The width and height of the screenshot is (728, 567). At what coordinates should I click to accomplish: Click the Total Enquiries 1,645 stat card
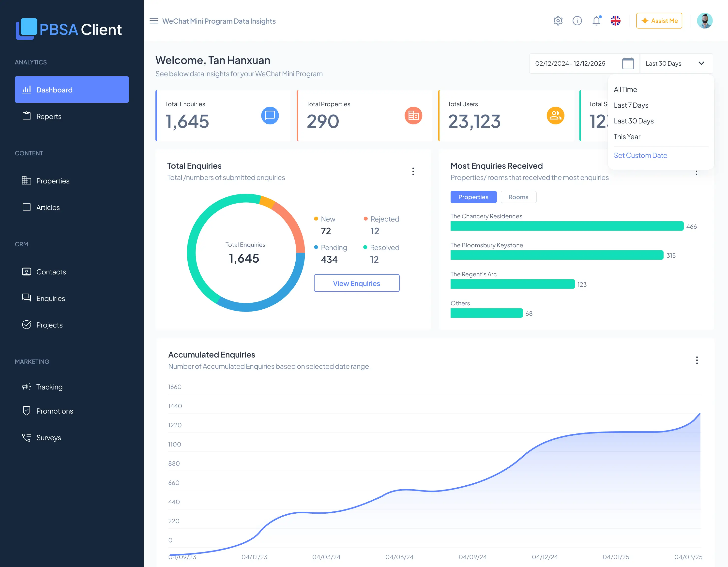[x=223, y=115]
